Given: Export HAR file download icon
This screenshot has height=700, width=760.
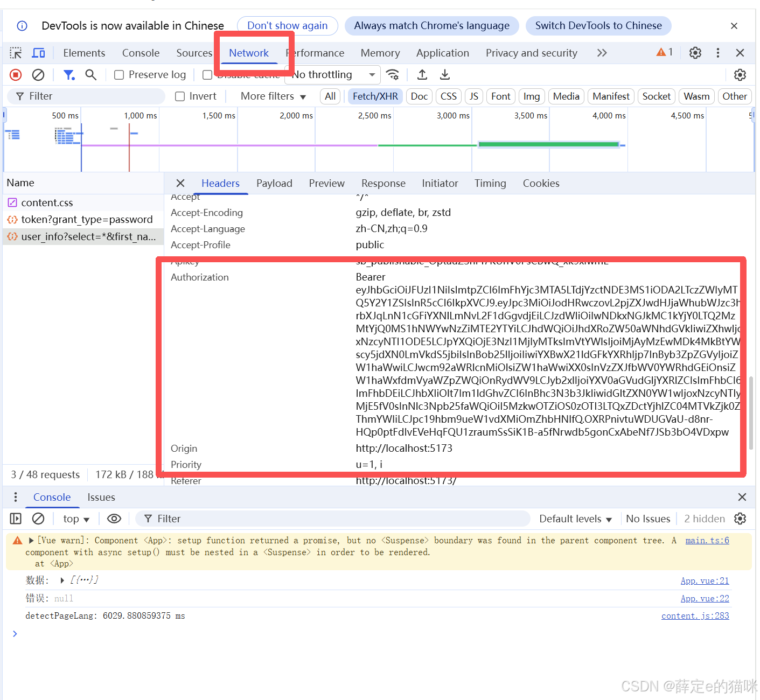Looking at the screenshot, I should 445,75.
